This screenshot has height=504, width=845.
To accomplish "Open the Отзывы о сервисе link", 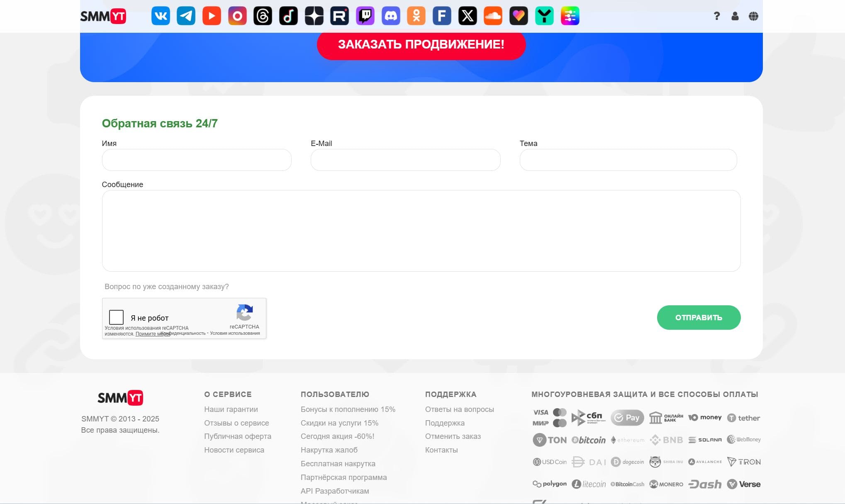I will tap(236, 423).
